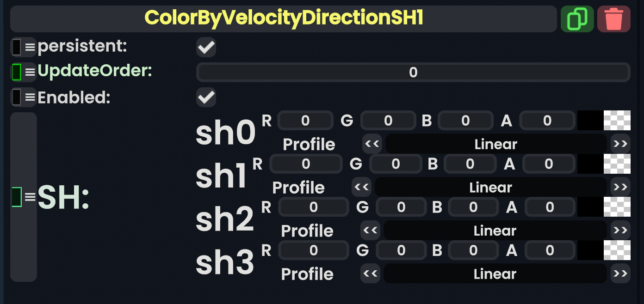Viewport: 644px width, 304px height.
Task: Select next profile for sh0
Action: (x=620, y=144)
